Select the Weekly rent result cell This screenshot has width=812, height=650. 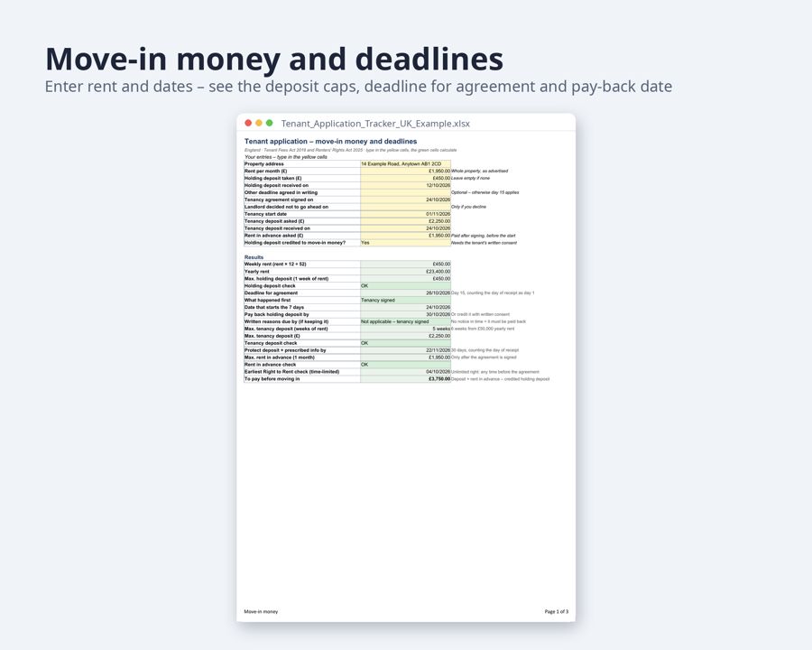tap(405, 265)
